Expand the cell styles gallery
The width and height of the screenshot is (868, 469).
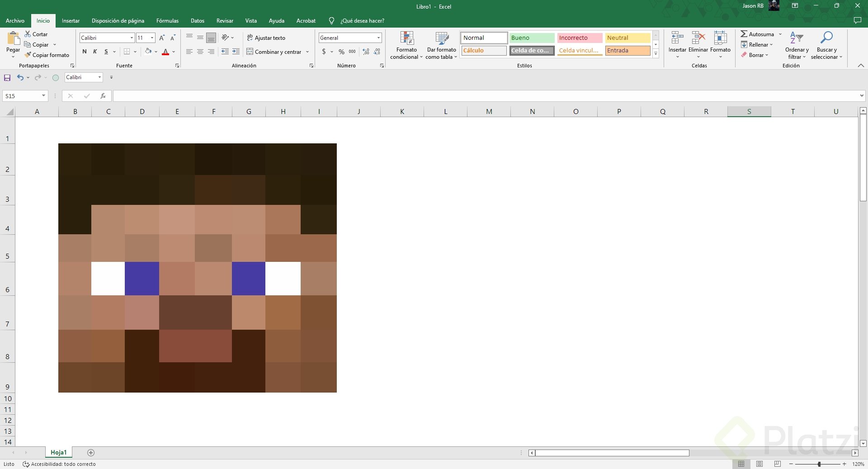656,53
